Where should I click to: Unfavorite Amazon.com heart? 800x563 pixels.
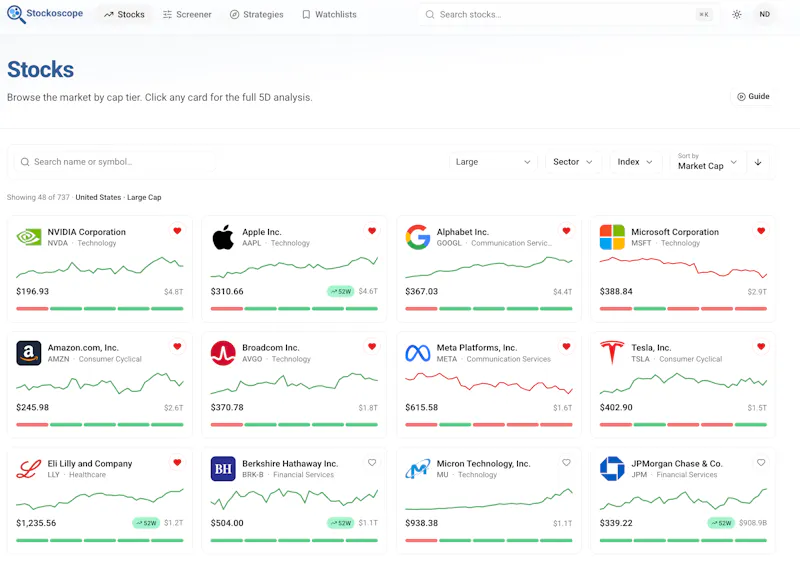[177, 347]
